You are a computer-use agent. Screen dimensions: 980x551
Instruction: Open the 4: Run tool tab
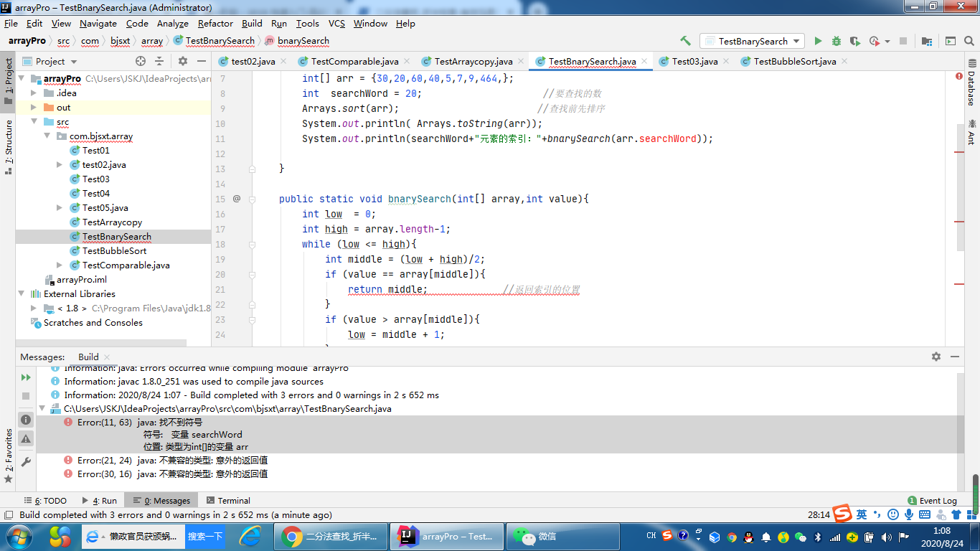[x=99, y=500]
